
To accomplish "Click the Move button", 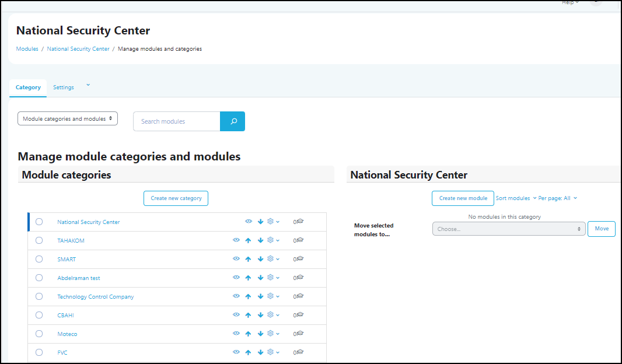I will click(602, 229).
